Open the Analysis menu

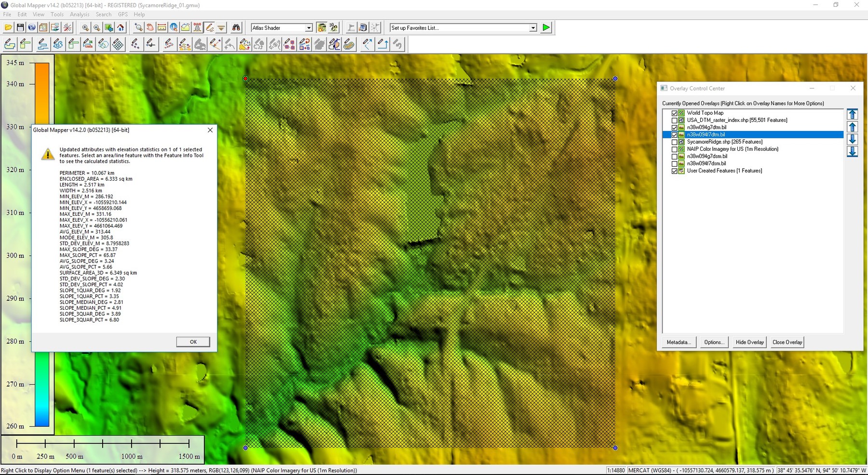[x=80, y=14]
